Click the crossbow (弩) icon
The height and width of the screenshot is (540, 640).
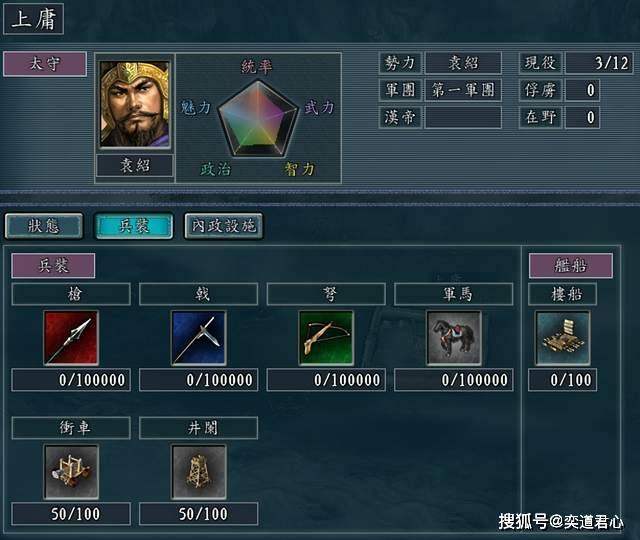click(326, 338)
